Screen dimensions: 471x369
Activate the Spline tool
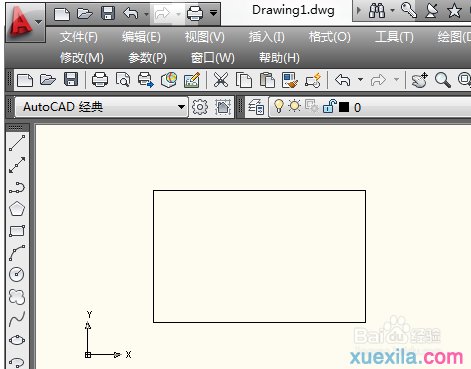17,319
